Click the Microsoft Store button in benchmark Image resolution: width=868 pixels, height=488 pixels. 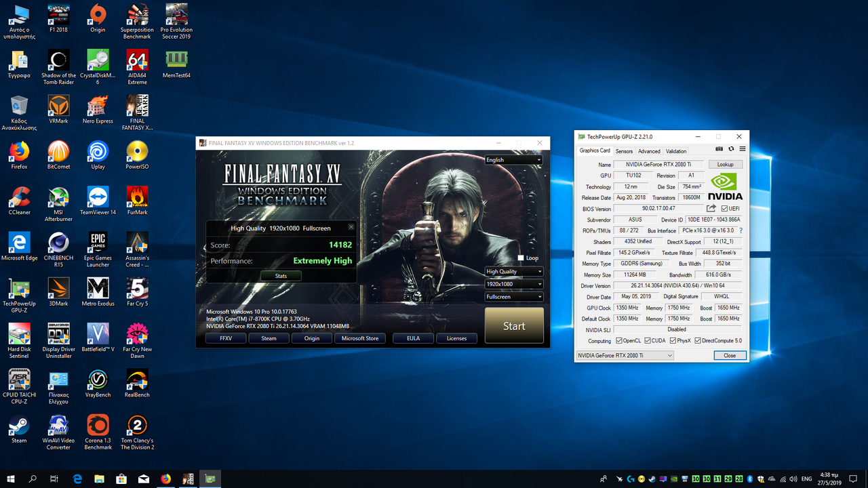pos(360,338)
